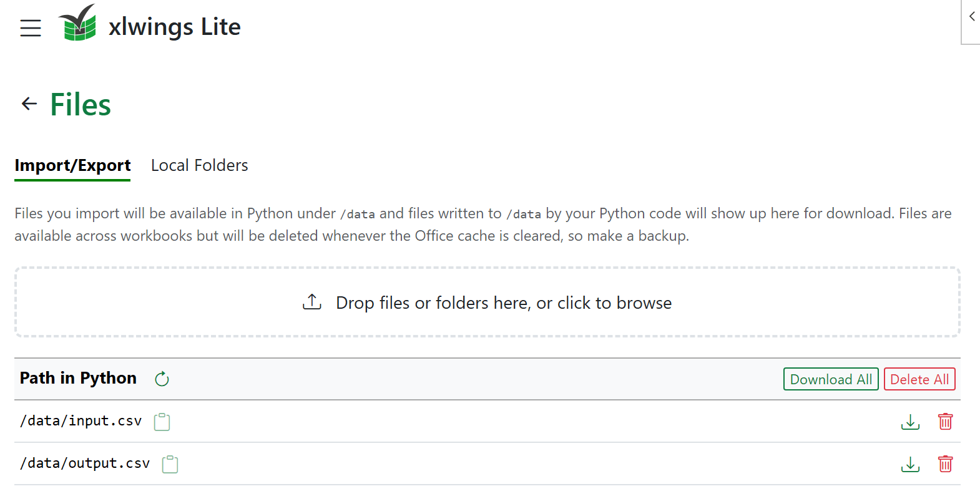Click the Delete All button

(919, 379)
